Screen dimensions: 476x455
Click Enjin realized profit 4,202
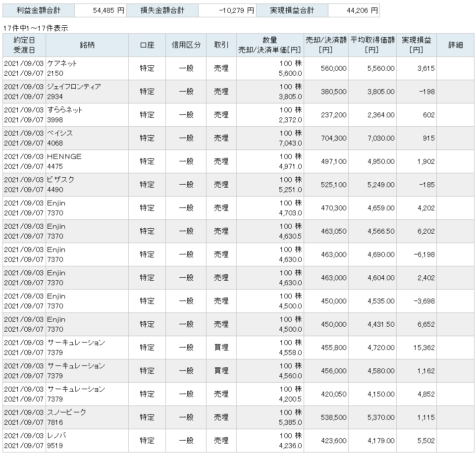426,208
